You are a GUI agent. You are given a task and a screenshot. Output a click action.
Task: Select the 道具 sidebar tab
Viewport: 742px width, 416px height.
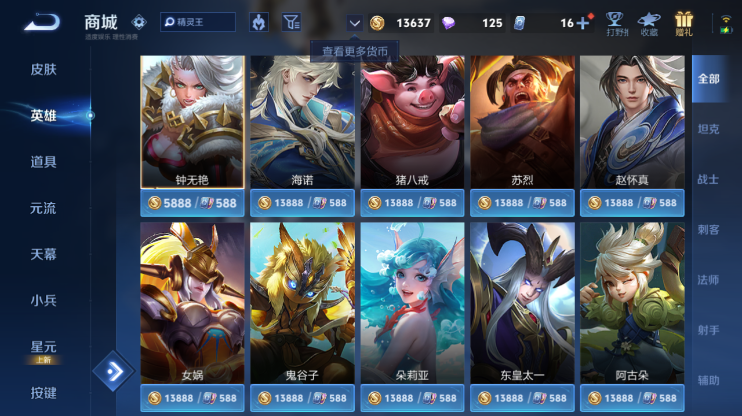click(44, 162)
